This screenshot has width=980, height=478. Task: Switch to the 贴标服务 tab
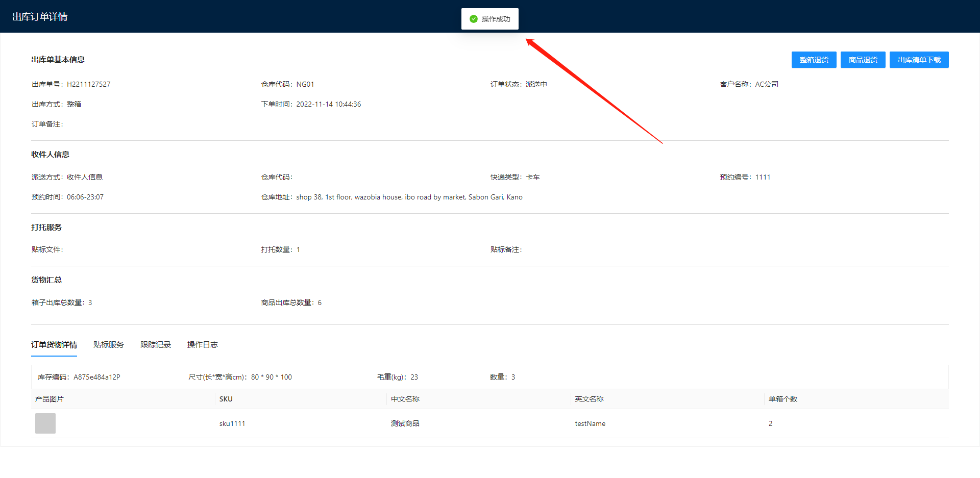pyautogui.click(x=109, y=345)
